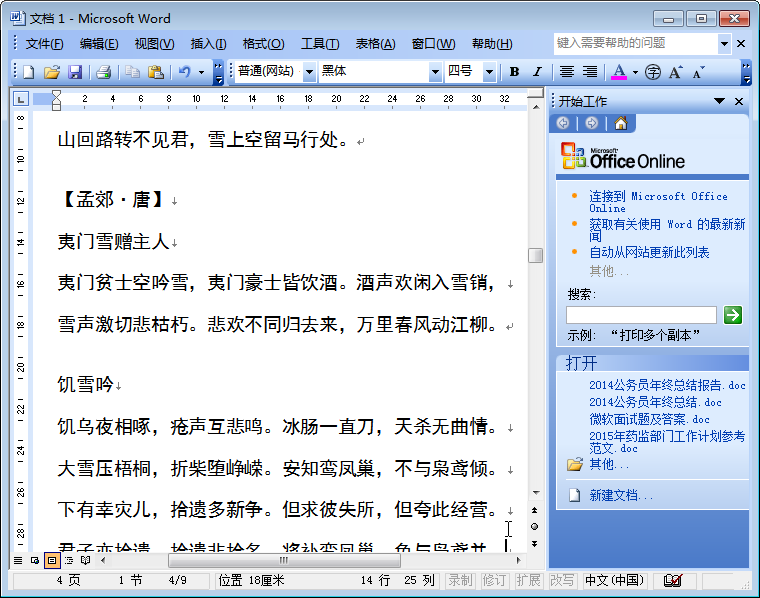
Task: Close the 开始工作 task pane
Action: pyautogui.click(x=739, y=101)
